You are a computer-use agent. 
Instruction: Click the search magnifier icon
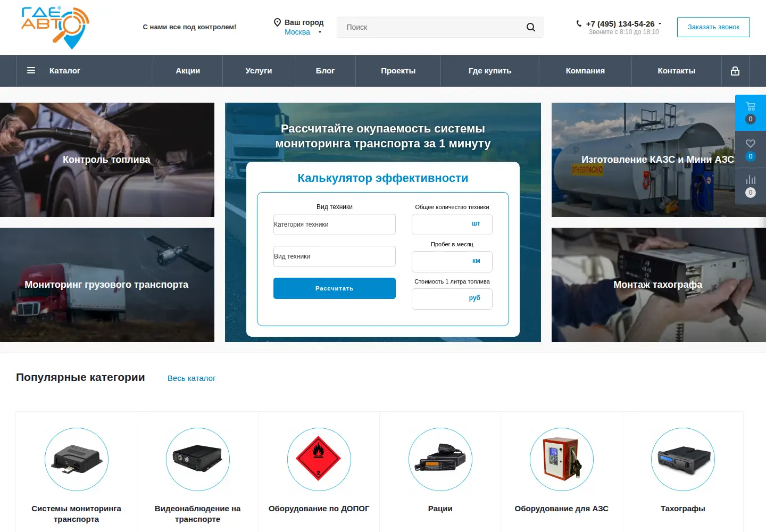click(x=531, y=27)
